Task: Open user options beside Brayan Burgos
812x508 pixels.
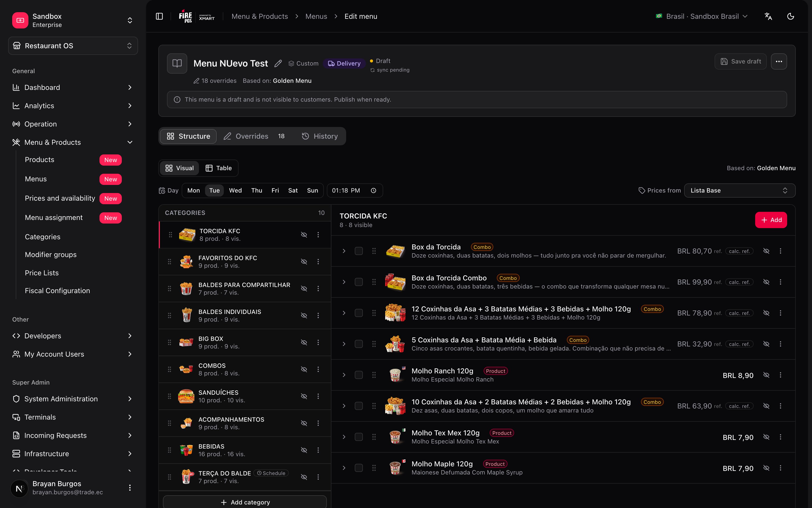Action: tap(130, 487)
